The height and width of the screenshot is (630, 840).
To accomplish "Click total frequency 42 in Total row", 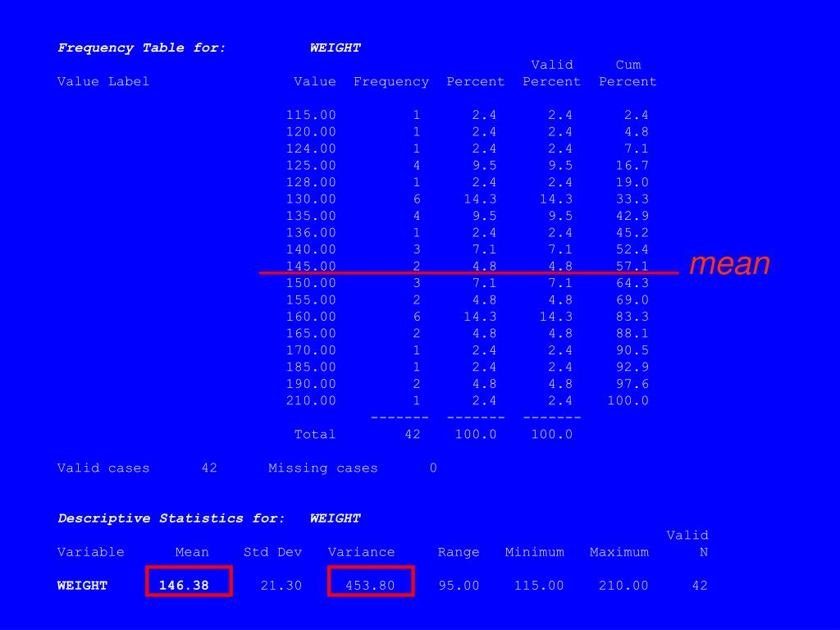I will (413, 435).
